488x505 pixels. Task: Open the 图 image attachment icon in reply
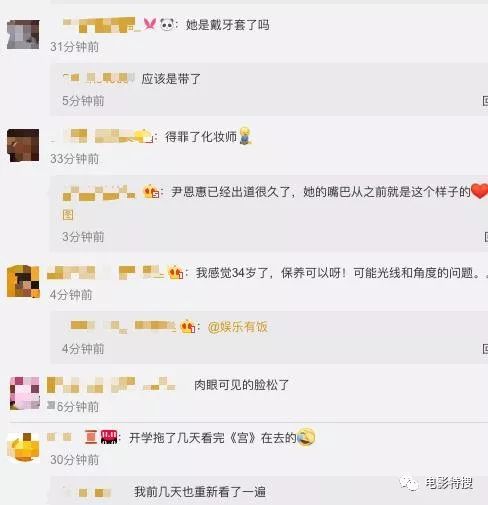68,214
